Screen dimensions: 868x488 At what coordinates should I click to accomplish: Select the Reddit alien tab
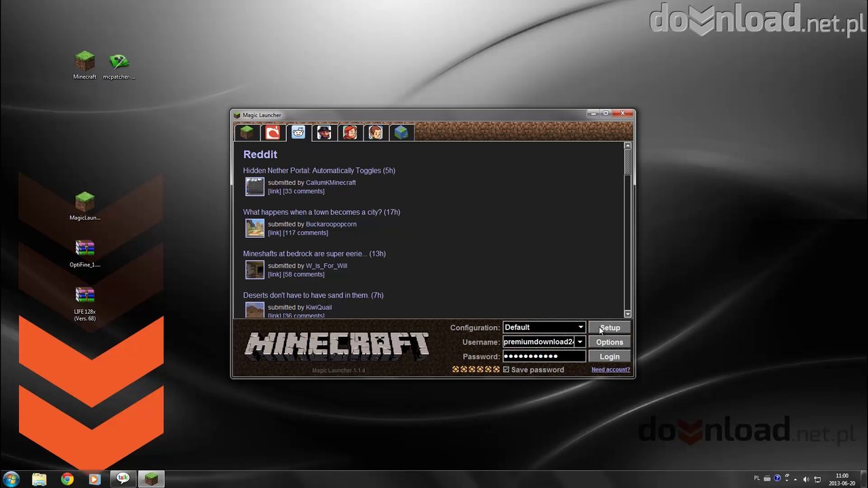tap(298, 132)
